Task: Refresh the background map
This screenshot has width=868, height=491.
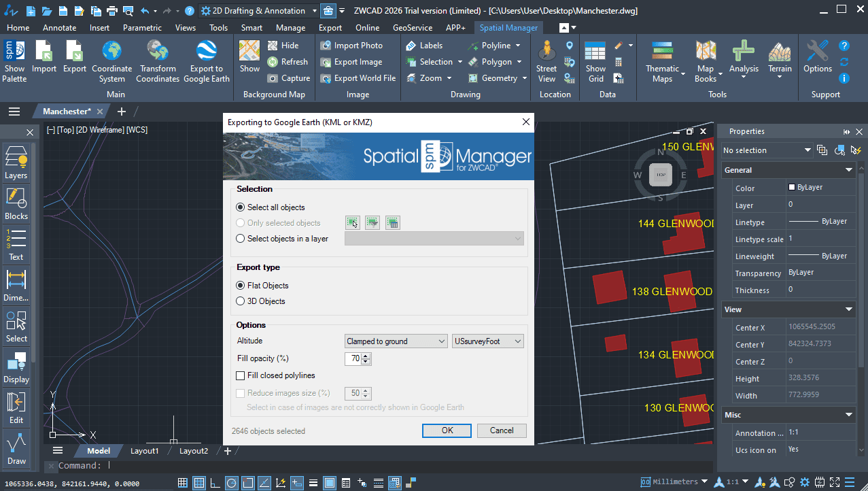Action: [x=288, y=62]
